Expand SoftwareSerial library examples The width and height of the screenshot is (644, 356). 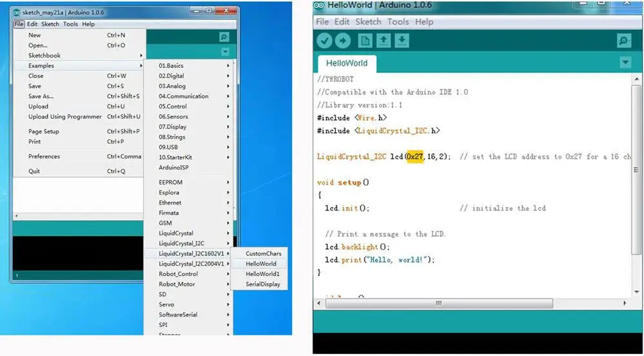click(188, 315)
